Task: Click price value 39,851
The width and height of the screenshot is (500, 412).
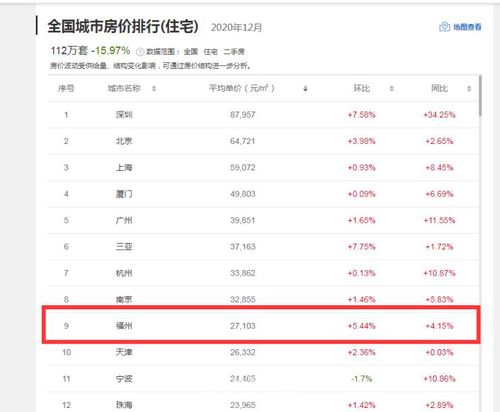Action: tap(243, 220)
